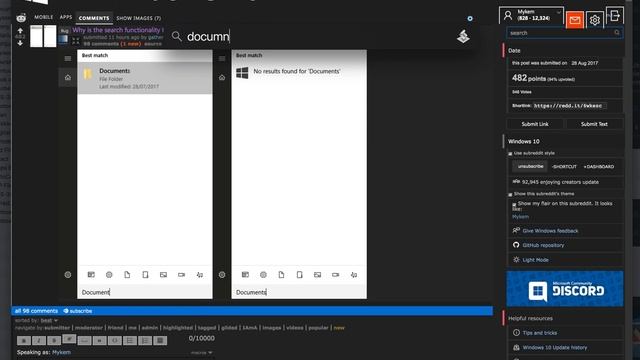Click the SHOW IMAGES (7) tab
Screen dimensions: 640x360
pos(139,18)
